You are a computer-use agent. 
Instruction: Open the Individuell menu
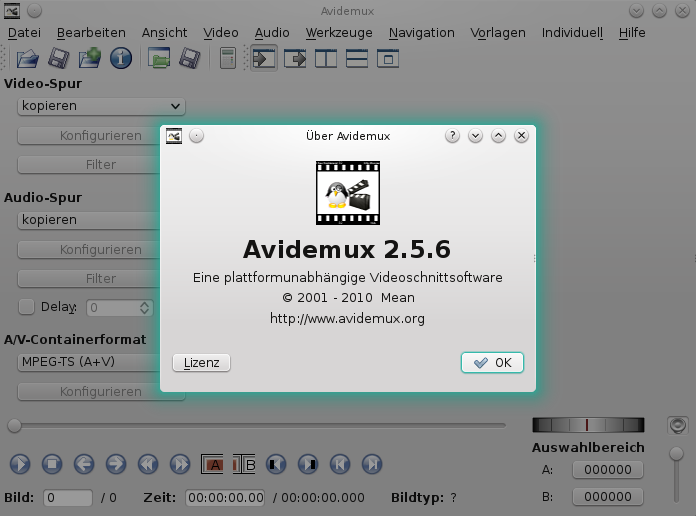click(x=572, y=33)
